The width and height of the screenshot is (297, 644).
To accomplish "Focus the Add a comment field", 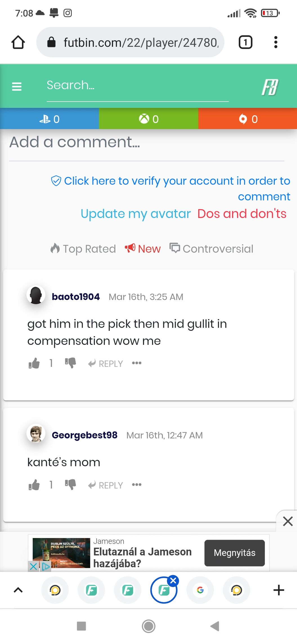I will (146, 142).
